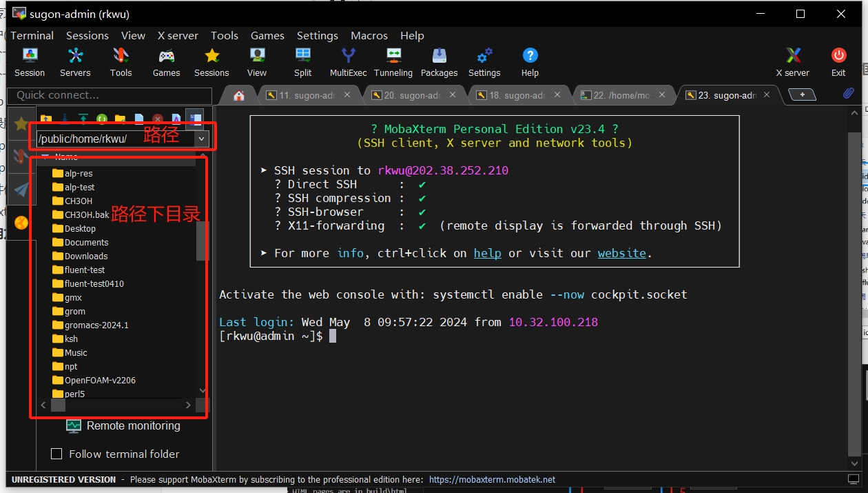Click the remote path field /public/home/rkwu/
Viewport: 868px width, 493px height.
click(x=116, y=139)
